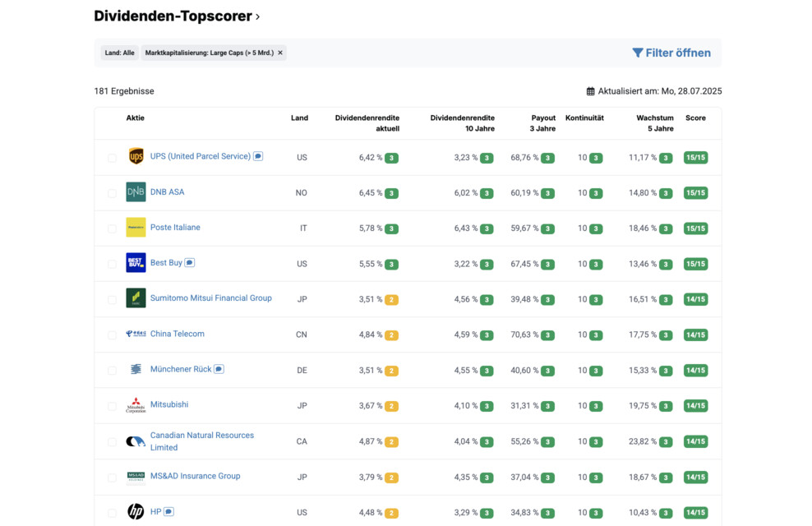Sort by Dividendenrendite aktuell column header
This screenshot has height=526, width=812.
367,123
